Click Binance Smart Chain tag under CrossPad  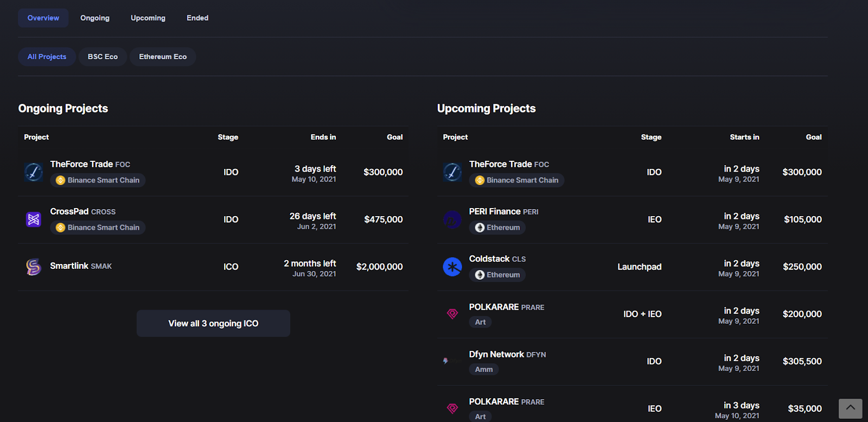98,228
